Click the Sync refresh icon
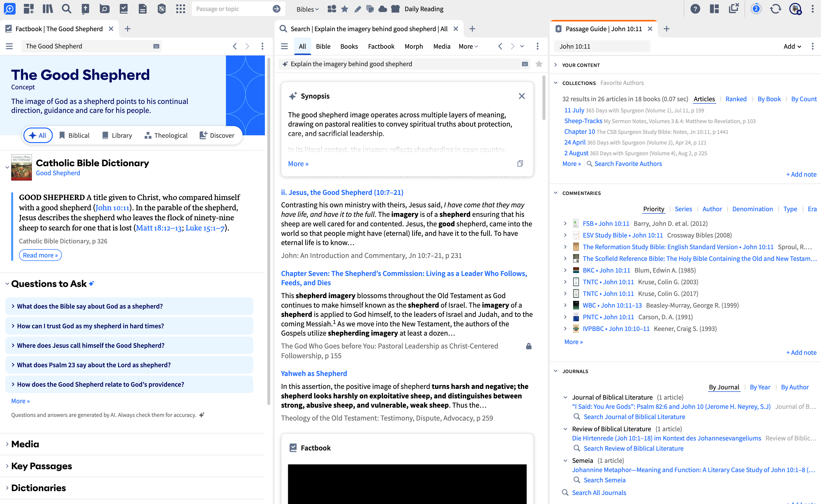This screenshot has width=821, height=504. (775, 9)
